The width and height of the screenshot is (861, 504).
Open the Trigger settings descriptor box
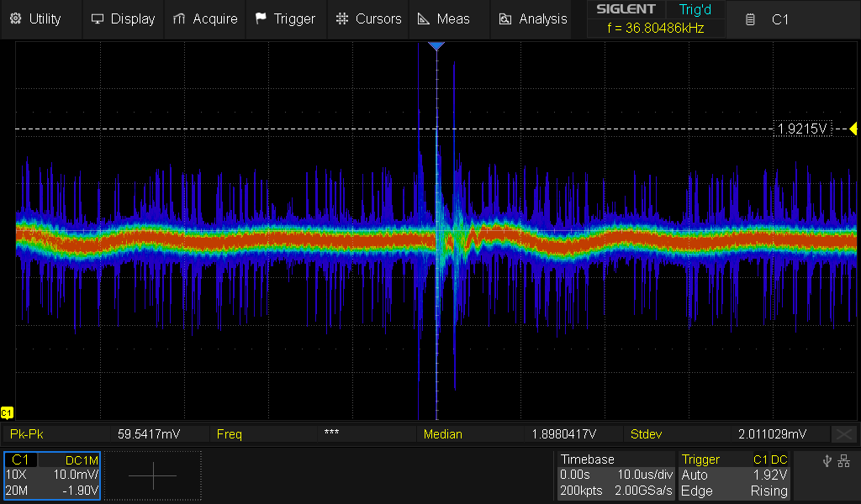point(735,475)
